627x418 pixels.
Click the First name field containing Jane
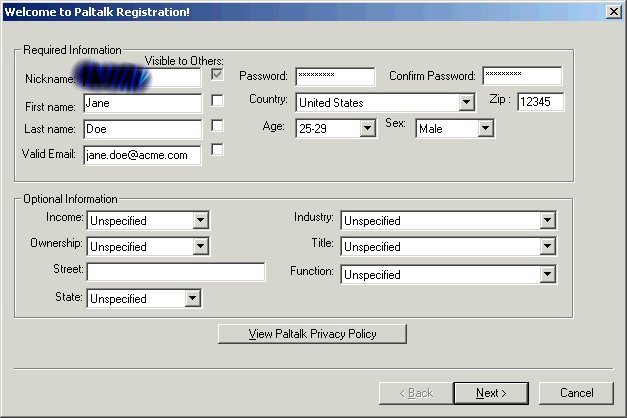[x=143, y=103]
